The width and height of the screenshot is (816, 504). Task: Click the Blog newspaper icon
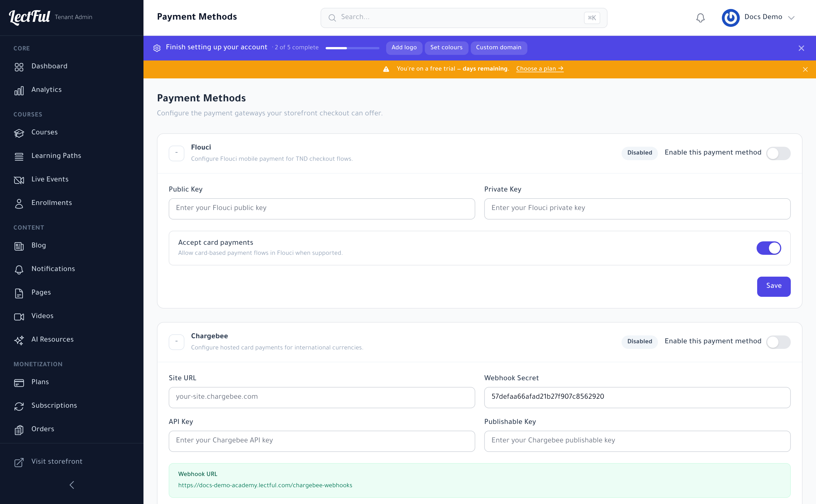(x=19, y=246)
